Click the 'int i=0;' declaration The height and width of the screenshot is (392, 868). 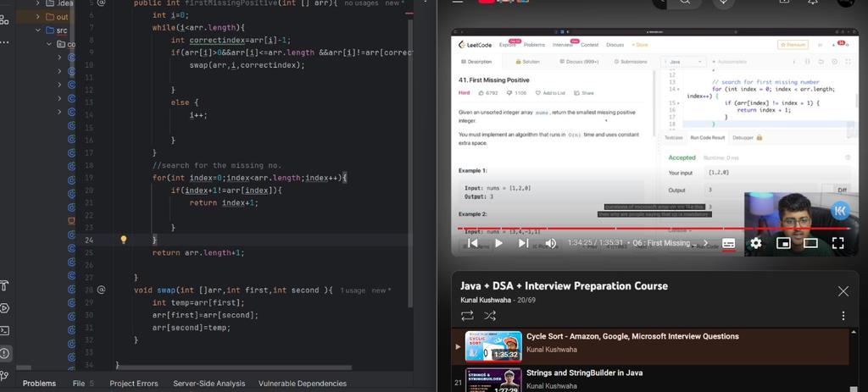[x=170, y=15]
